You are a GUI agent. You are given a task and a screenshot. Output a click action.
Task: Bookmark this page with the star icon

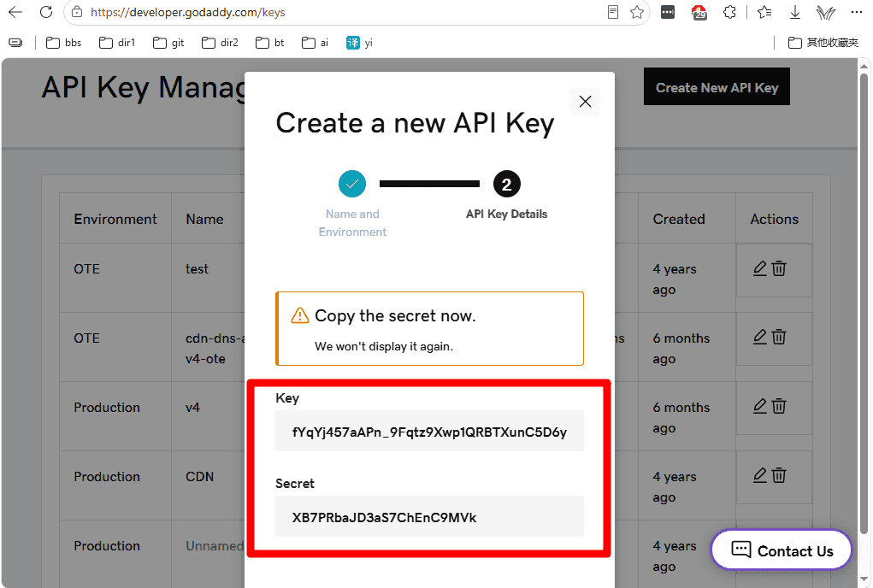click(x=637, y=12)
